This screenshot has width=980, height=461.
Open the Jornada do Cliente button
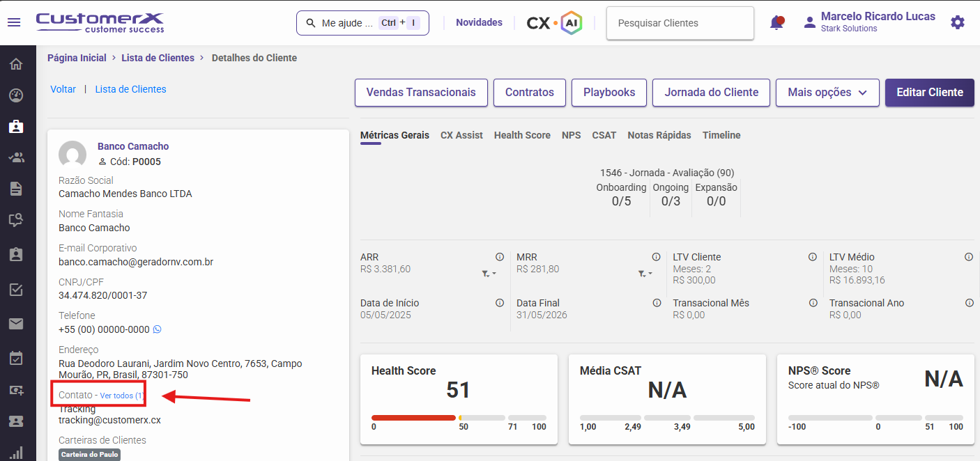click(x=711, y=93)
